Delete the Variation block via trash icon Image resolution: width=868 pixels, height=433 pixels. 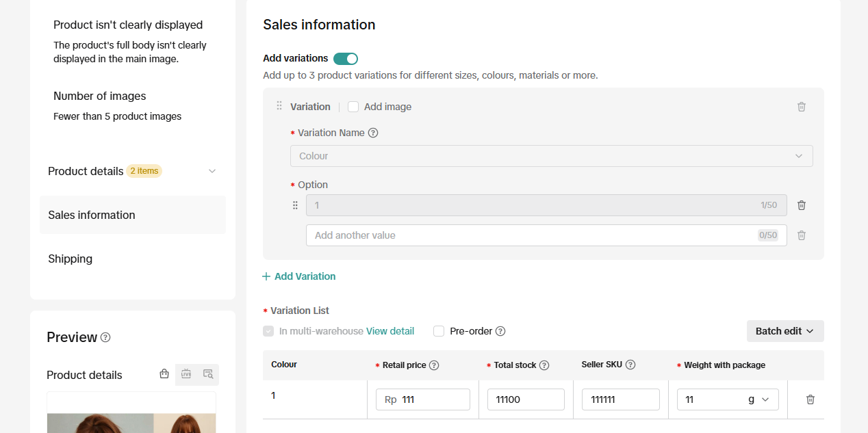[802, 107]
